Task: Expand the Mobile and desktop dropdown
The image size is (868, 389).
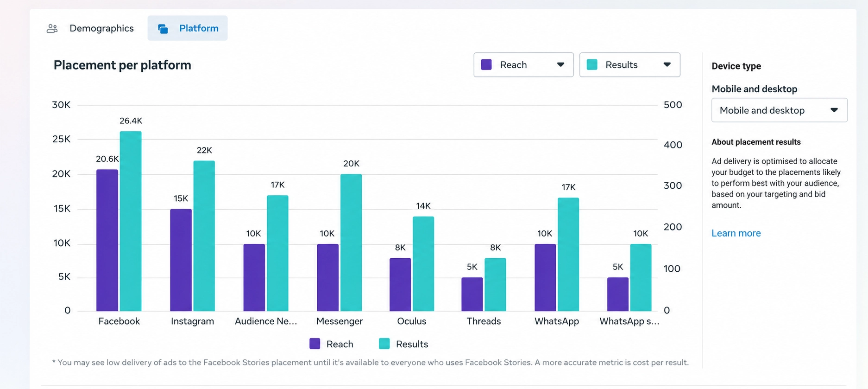Action: (x=779, y=110)
